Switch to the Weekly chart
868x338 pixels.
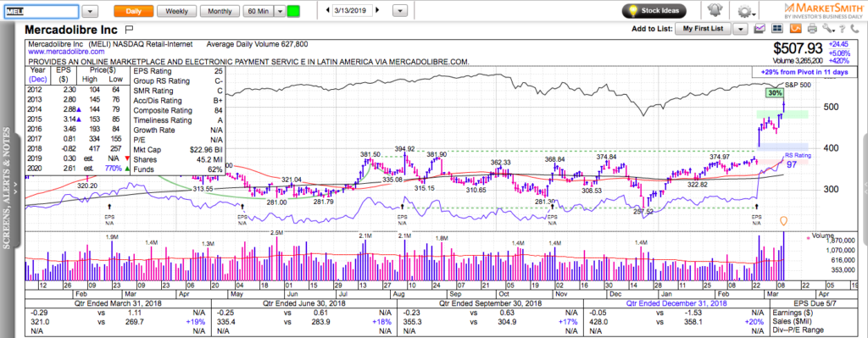[176, 11]
